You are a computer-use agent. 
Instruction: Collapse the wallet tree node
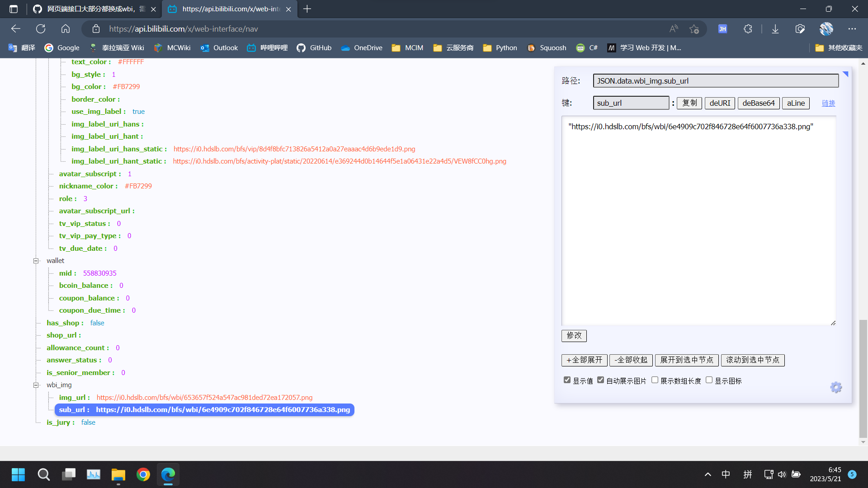click(x=36, y=261)
